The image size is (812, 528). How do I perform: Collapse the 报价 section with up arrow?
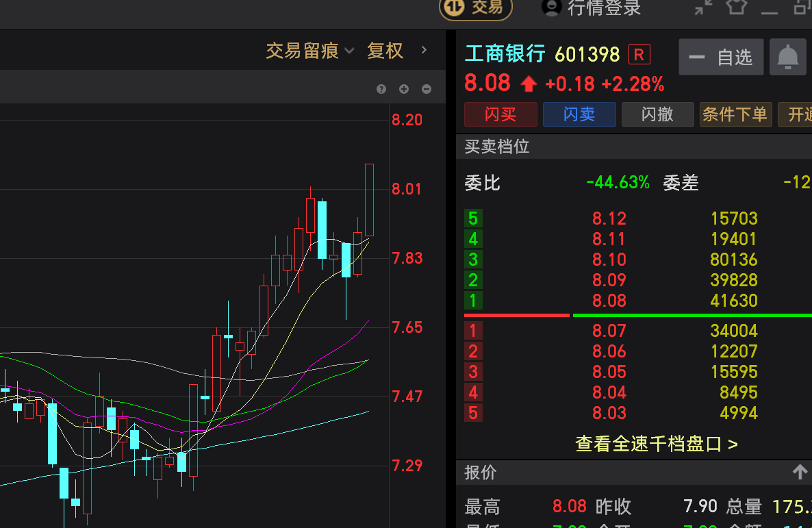[800, 472]
